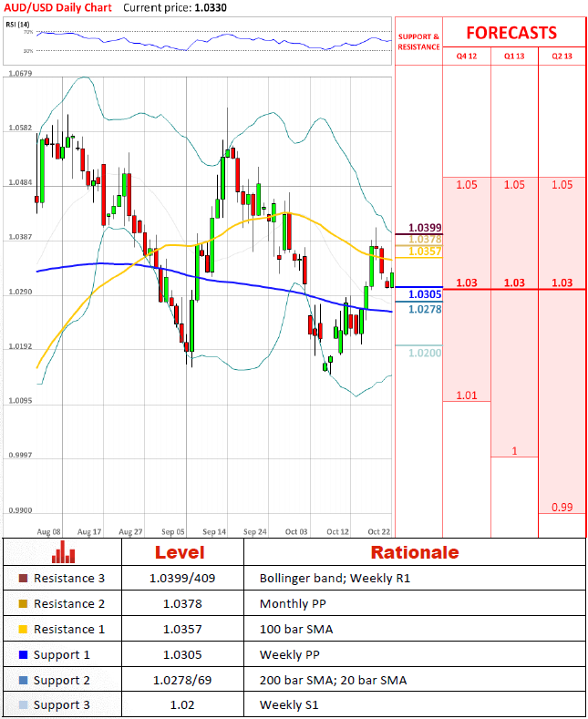The height and width of the screenshot is (719, 588).
Task: Click the 1.0305 support level label
Action: (x=425, y=294)
